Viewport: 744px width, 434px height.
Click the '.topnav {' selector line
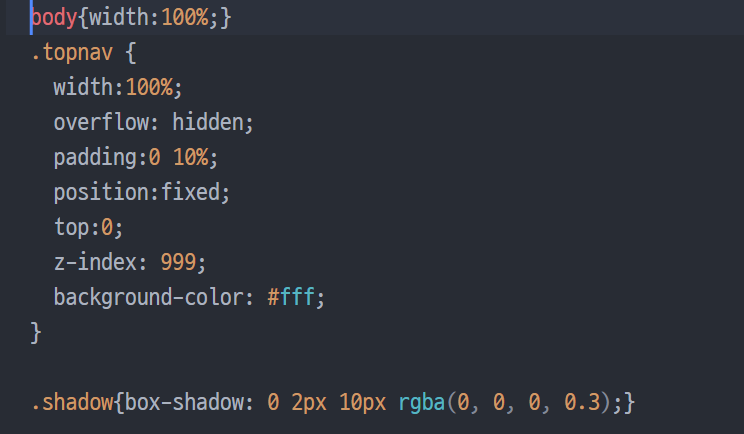click(x=84, y=53)
